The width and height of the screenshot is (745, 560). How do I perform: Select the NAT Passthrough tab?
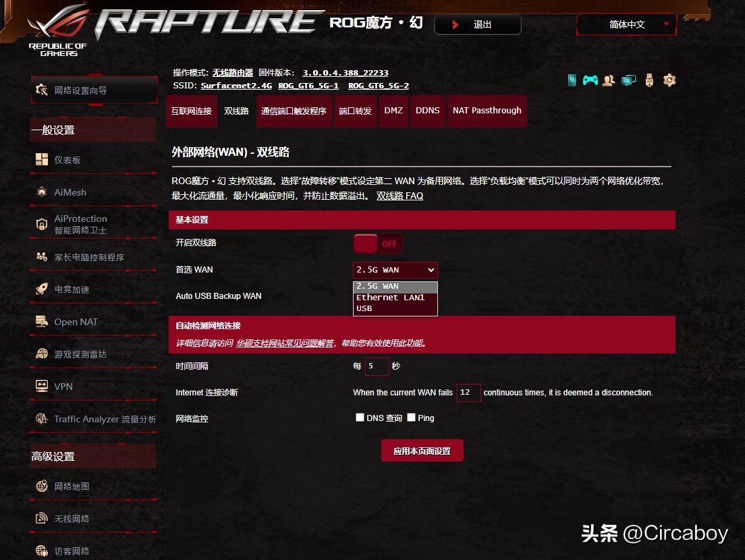pyautogui.click(x=487, y=111)
